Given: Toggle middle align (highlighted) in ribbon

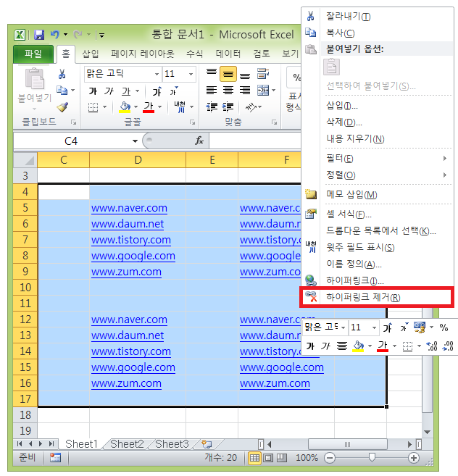Looking at the screenshot, I should pyautogui.click(x=228, y=74).
